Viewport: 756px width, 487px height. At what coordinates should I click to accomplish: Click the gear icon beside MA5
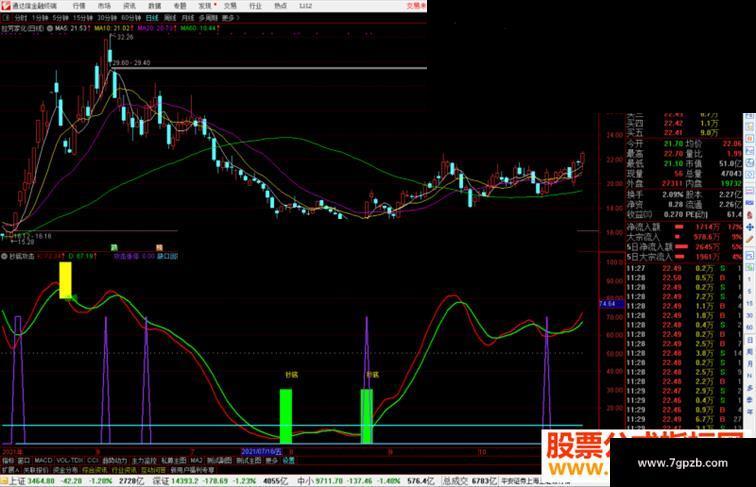pyautogui.click(x=50, y=28)
